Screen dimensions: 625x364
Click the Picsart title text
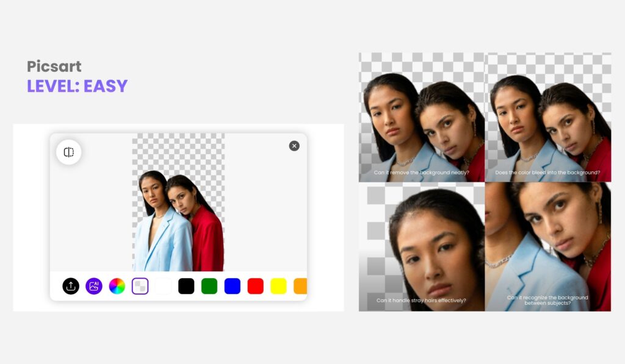click(x=54, y=66)
